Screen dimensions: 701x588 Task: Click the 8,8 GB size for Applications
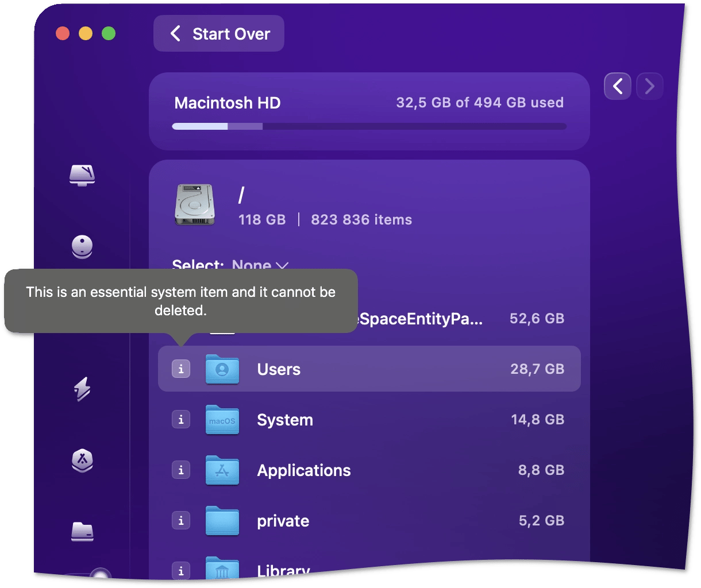(541, 470)
